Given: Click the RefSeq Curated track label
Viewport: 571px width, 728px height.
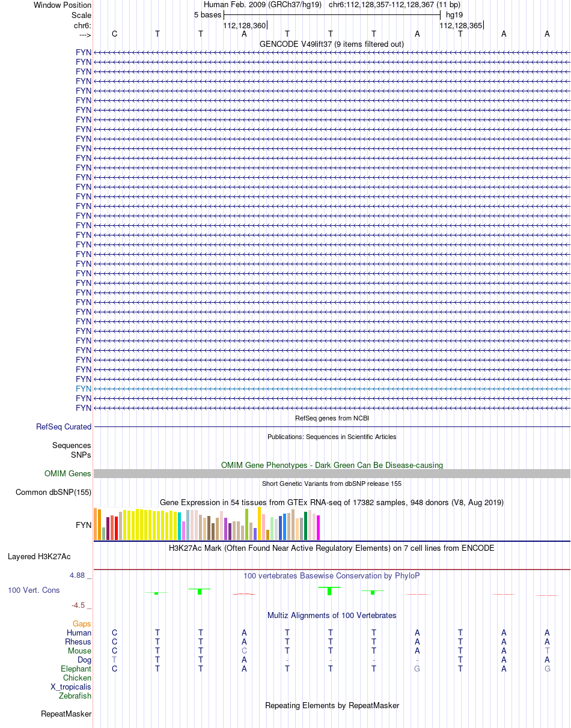Looking at the screenshot, I should pyautogui.click(x=64, y=427).
